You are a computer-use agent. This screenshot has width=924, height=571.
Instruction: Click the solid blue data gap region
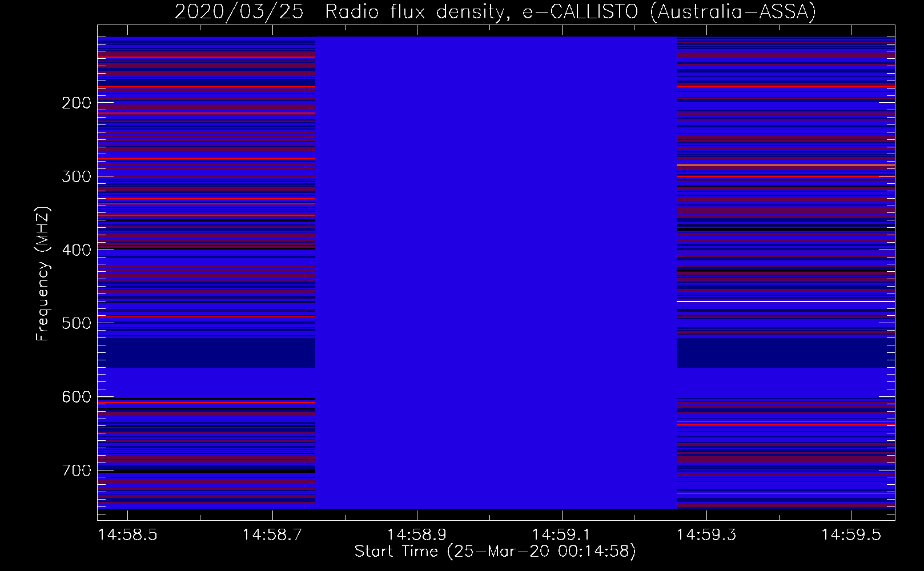[496, 272]
